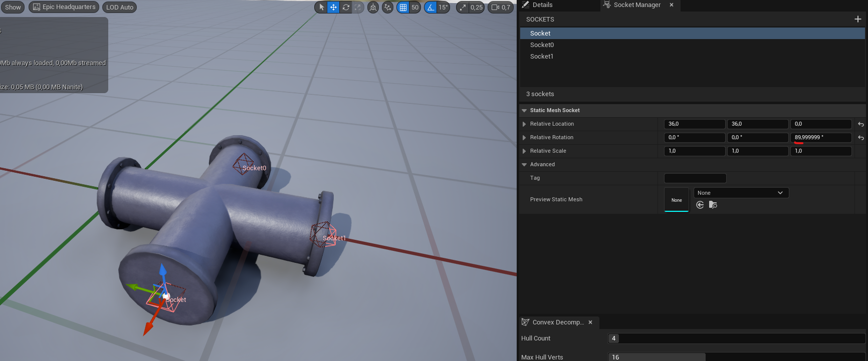Viewport: 868px width, 361px height.
Task: Switch to the Socket Manager tab
Action: (636, 5)
